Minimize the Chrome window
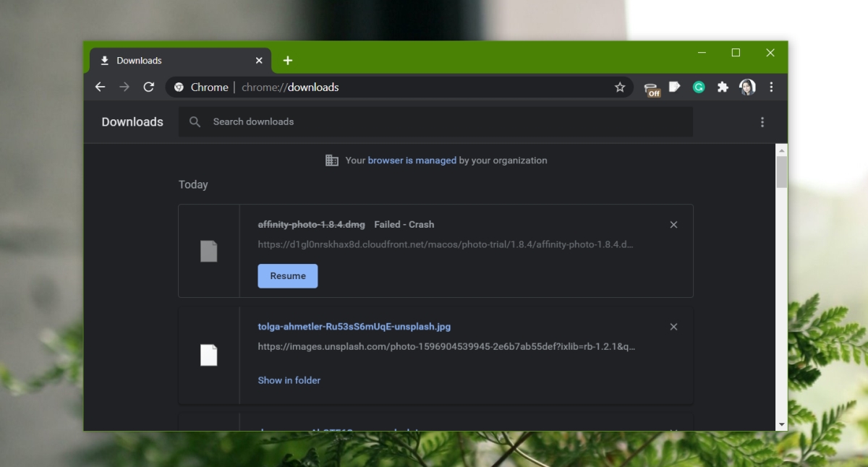 [702, 53]
